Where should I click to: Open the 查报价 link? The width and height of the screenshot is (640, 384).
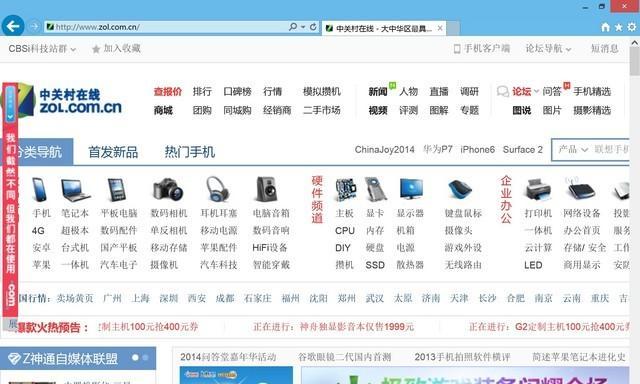click(x=168, y=91)
